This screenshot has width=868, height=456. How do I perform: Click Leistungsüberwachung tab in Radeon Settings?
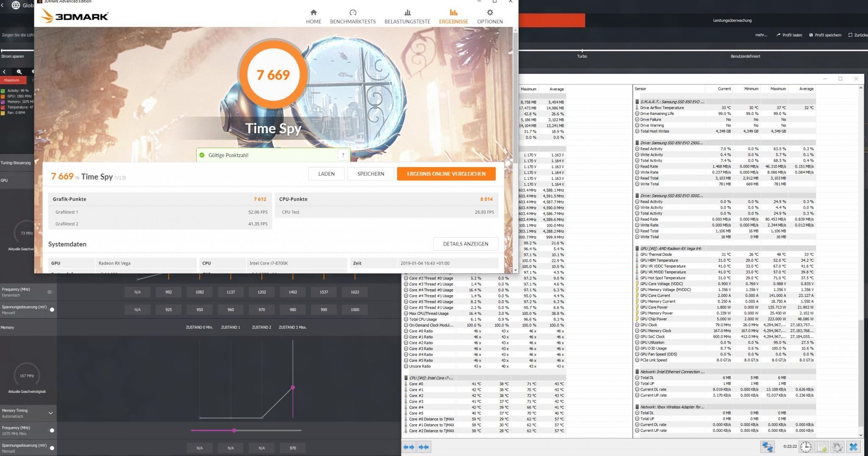[x=732, y=20]
